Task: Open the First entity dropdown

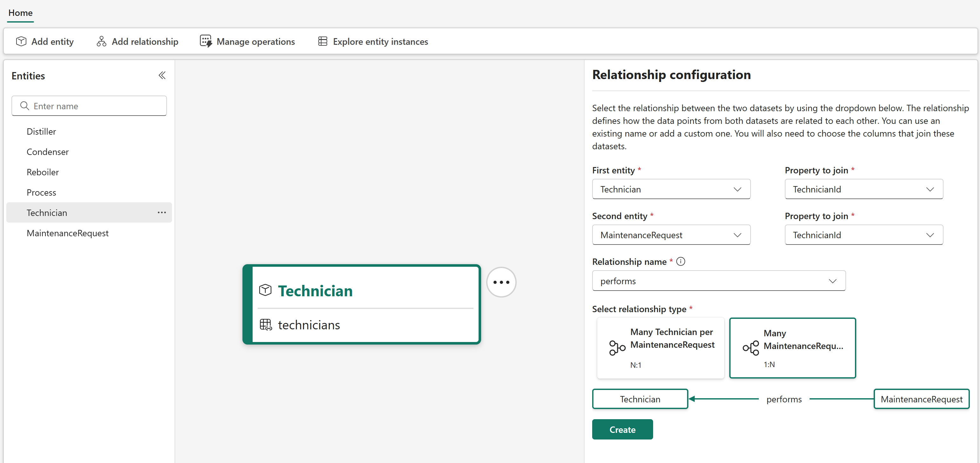Action: [x=671, y=189]
